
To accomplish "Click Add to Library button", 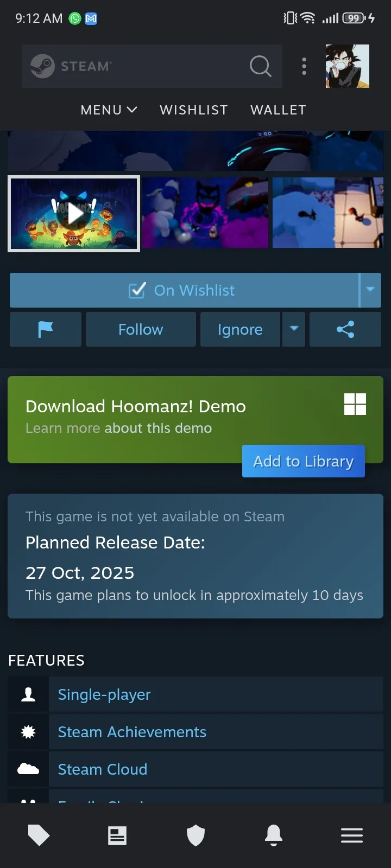I will (304, 461).
